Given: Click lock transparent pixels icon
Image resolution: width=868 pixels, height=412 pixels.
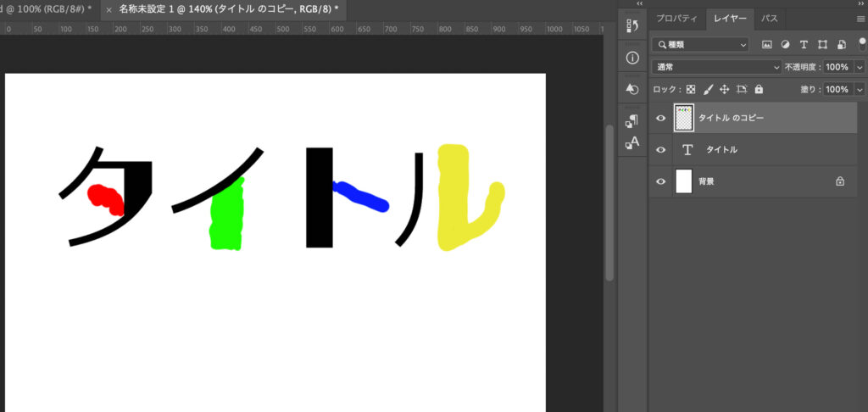Looking at the screenshot, I should pos(690,89).
